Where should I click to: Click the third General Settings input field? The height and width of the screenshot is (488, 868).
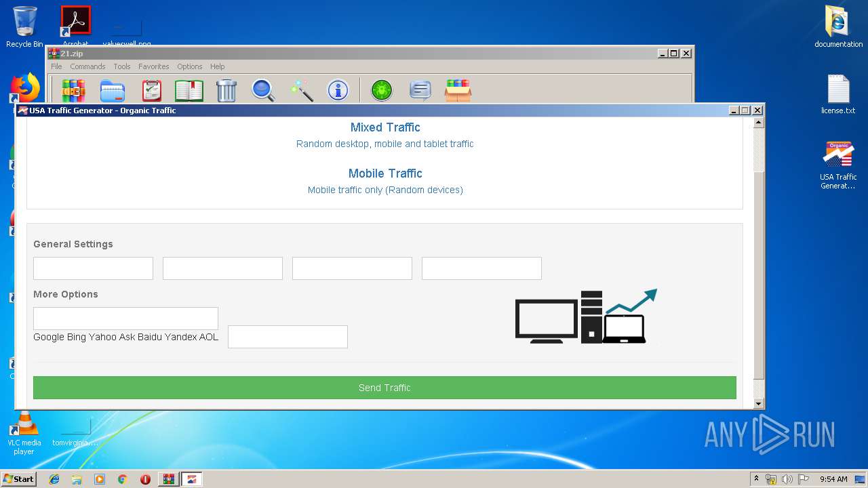(352, 268)
